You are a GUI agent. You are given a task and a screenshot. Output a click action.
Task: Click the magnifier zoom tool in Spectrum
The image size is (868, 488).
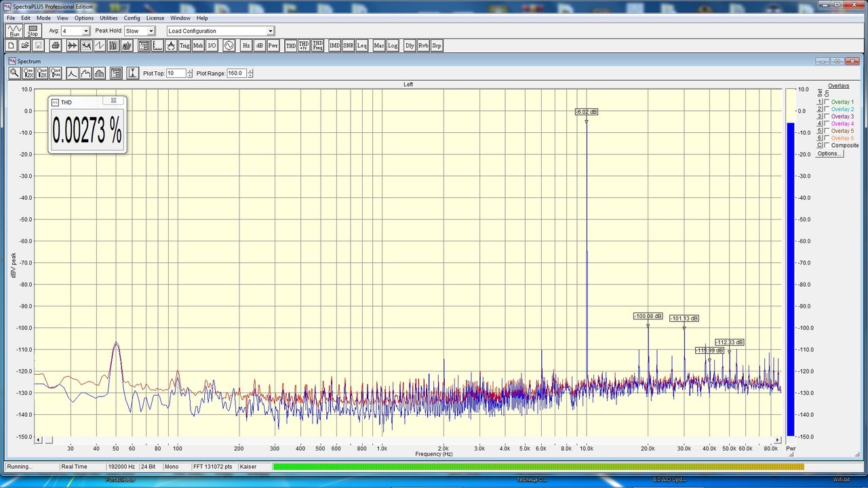[14, 73]
